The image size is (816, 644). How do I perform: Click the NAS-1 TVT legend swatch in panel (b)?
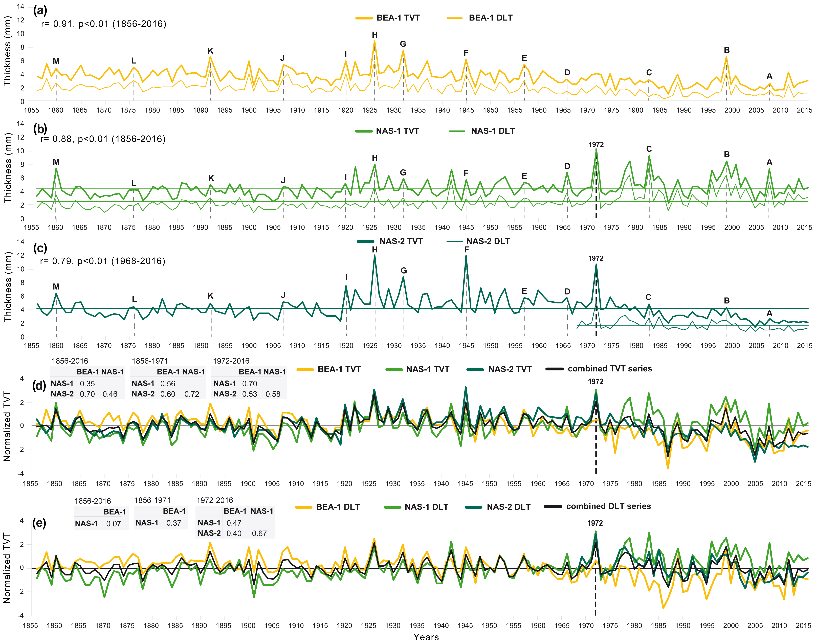click(364, 131)
